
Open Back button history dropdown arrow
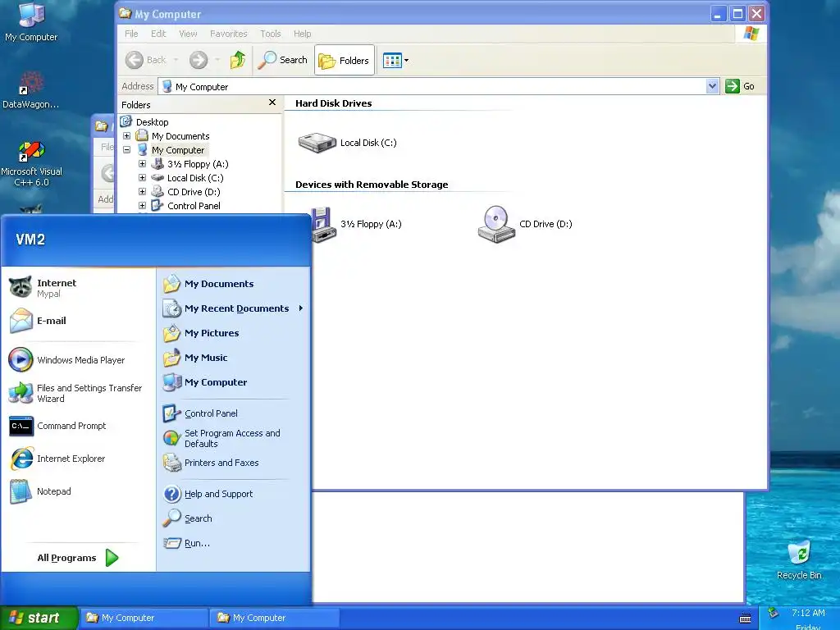tap(176, 60)
